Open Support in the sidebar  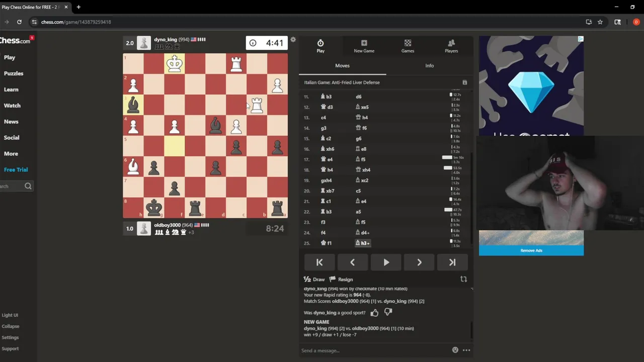10,348
